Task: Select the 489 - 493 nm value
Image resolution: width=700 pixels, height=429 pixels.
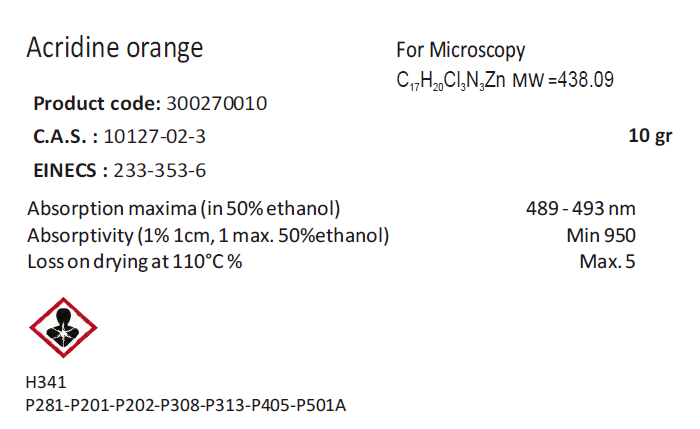Action: [x=581, y=209]
